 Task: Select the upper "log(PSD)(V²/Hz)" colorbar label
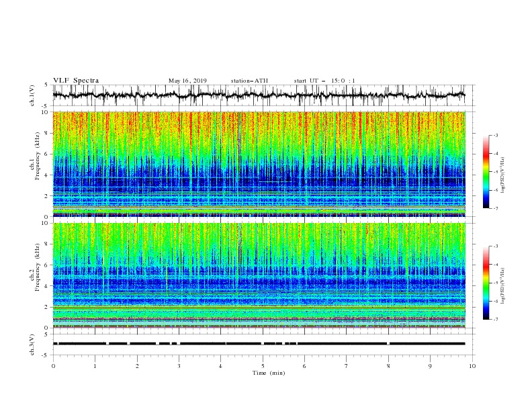coord(502,175)
